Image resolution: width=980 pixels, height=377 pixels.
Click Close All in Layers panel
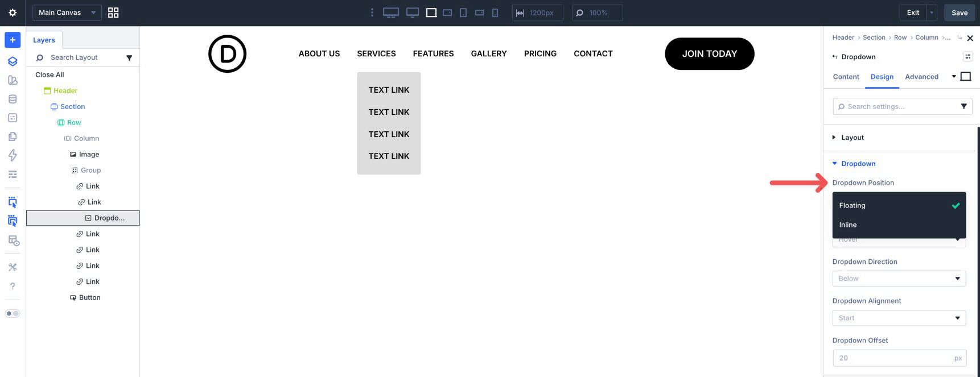pos(50,74)
